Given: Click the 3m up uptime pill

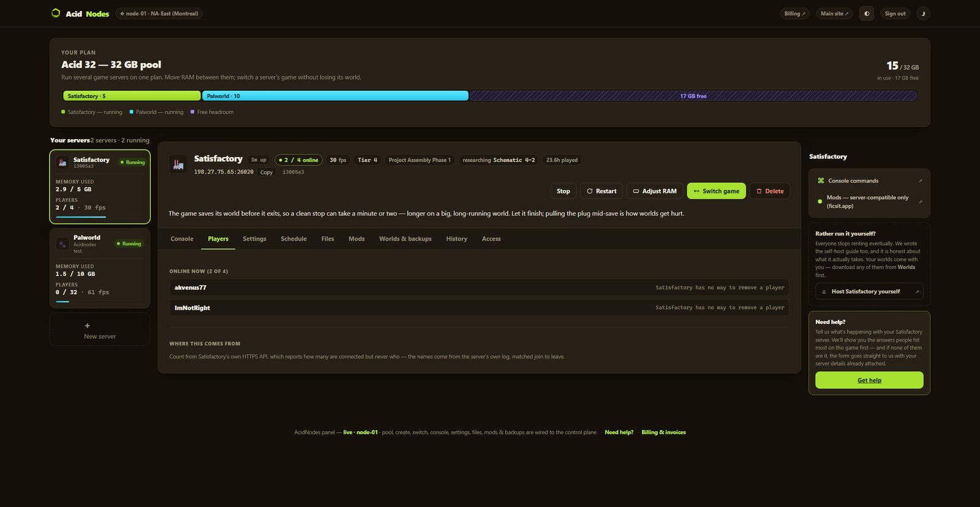Looking at the screenshot, I should point(258,160).
